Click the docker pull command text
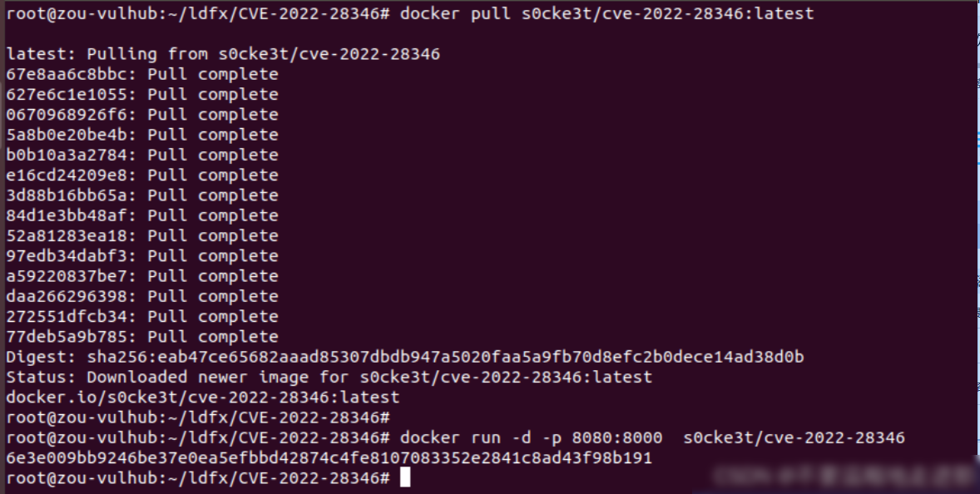The image size is (980, 494). tap(606, 14)
